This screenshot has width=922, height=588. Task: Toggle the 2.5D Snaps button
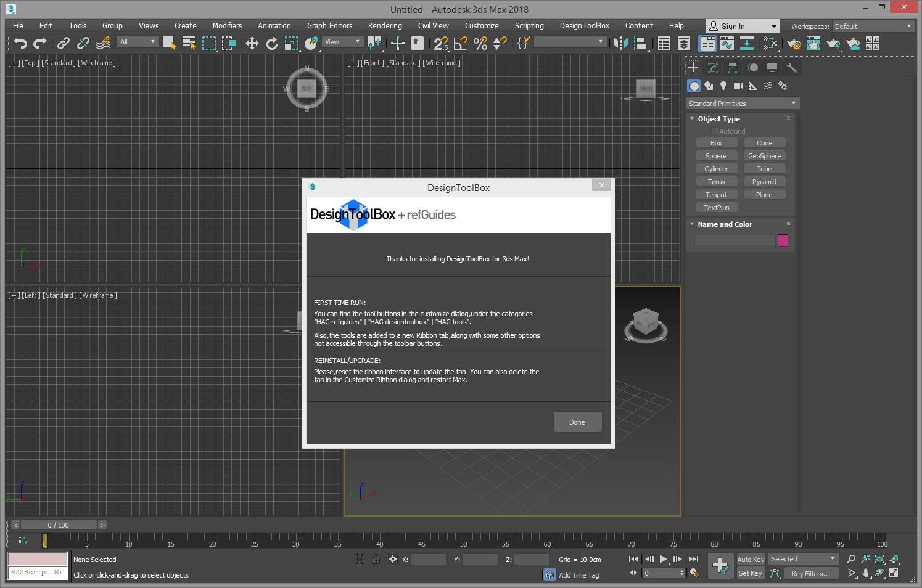(440, 43)
